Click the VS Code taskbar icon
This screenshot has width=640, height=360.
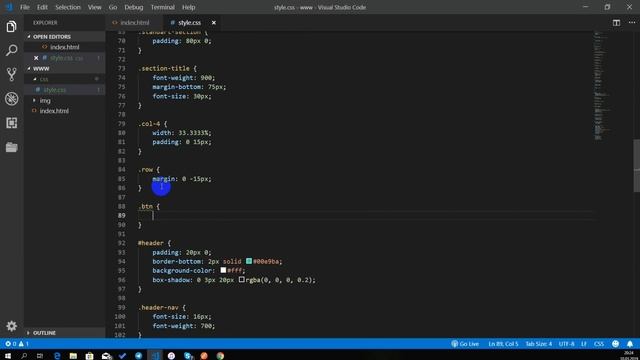pyautogui.click(x=155, y=356)
